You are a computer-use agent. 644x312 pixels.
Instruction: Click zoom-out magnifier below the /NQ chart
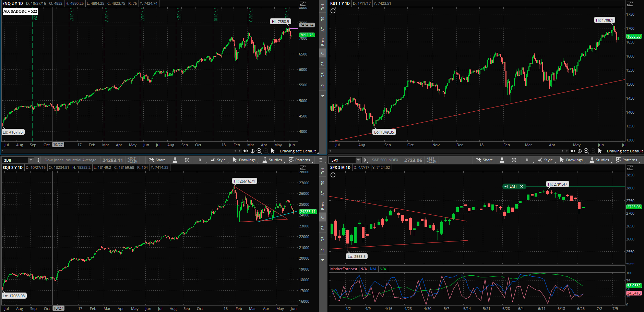click(x=266, y=151)
